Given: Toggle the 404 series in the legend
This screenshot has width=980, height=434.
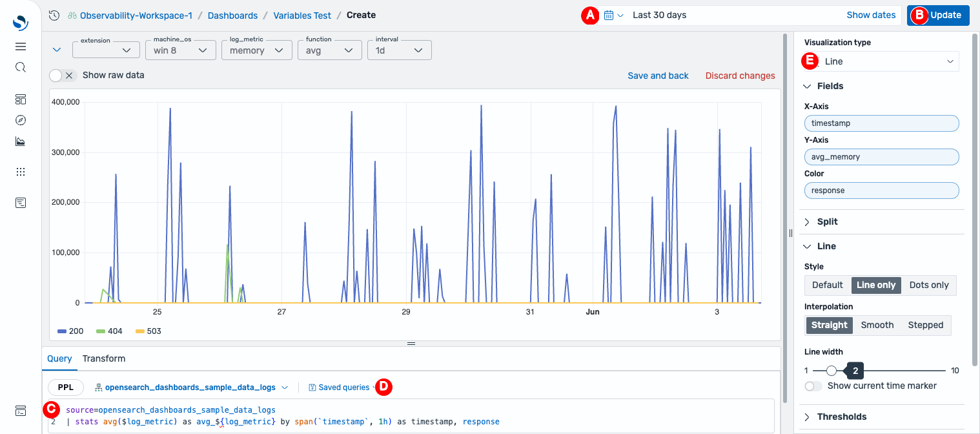Looking at the screenshot, I should pos(109,331).
